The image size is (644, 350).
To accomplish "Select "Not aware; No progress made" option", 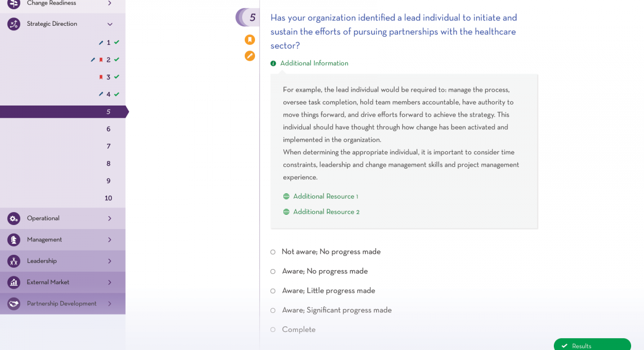I will (x=273, y=252).
